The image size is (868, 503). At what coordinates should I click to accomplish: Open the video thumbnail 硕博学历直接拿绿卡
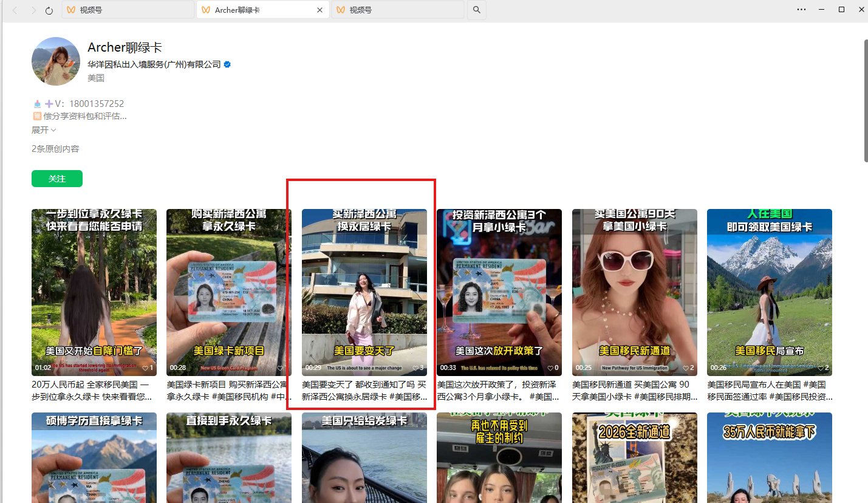tap(94, 457)
